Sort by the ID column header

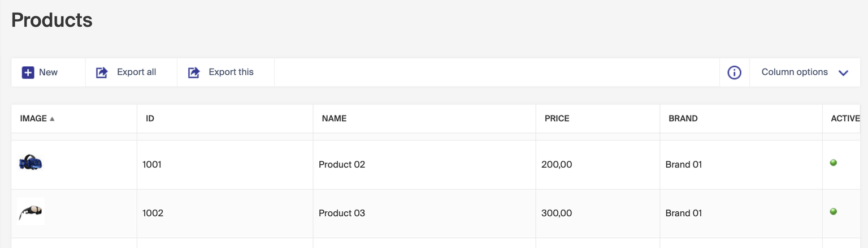[x=150, y=119]
